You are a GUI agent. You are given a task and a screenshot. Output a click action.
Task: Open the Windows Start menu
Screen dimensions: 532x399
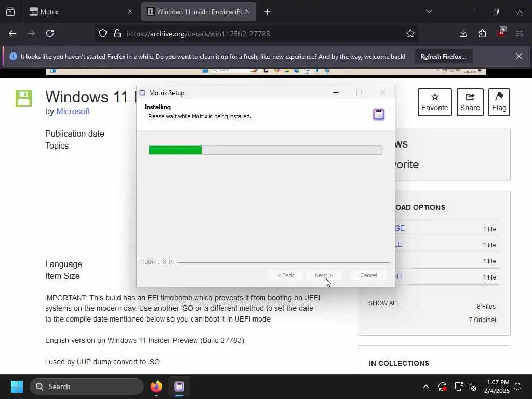pos(17,387)
